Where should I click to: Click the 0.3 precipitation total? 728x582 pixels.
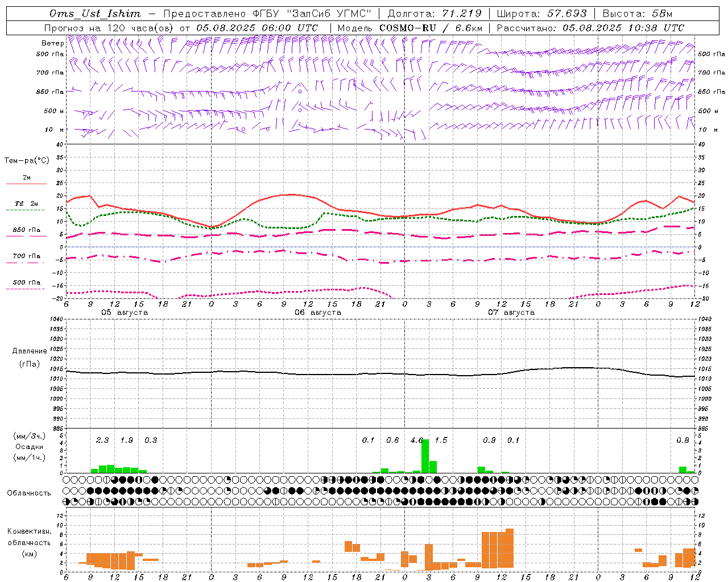coord(151,440)
